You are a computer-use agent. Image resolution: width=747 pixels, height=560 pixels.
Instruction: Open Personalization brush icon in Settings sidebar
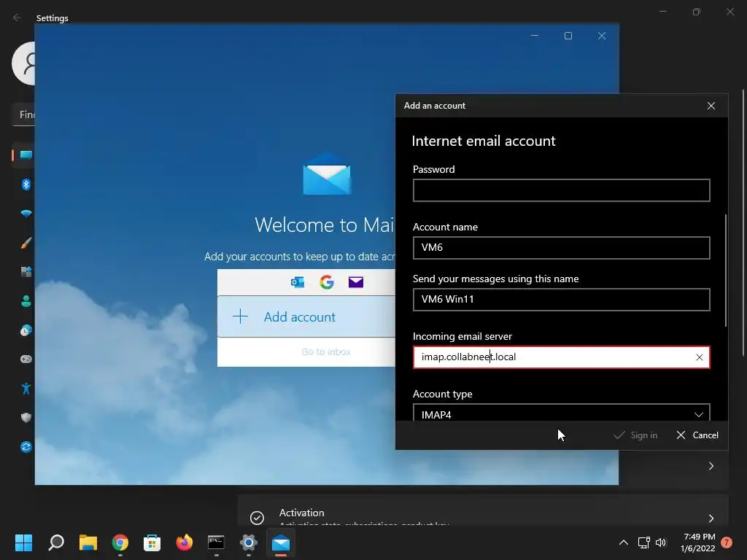pos(26,243)
